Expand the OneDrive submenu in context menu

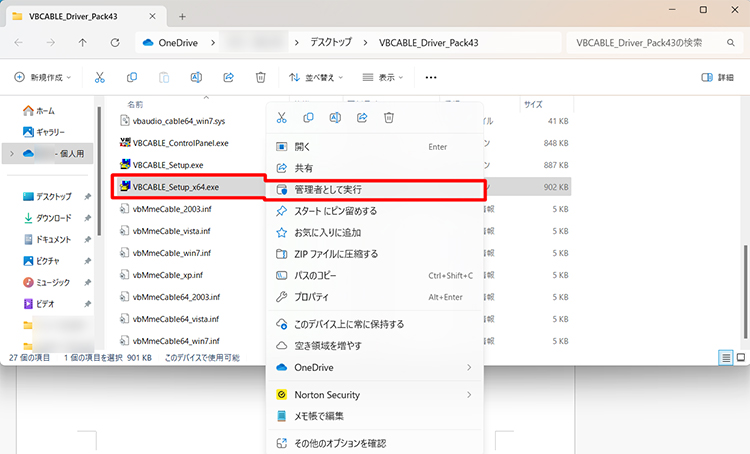point(469,367)
